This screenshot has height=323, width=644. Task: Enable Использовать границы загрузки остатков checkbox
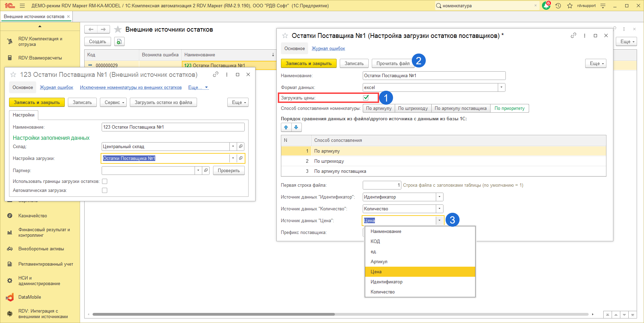pyautogui.click(x=104, y=181)
